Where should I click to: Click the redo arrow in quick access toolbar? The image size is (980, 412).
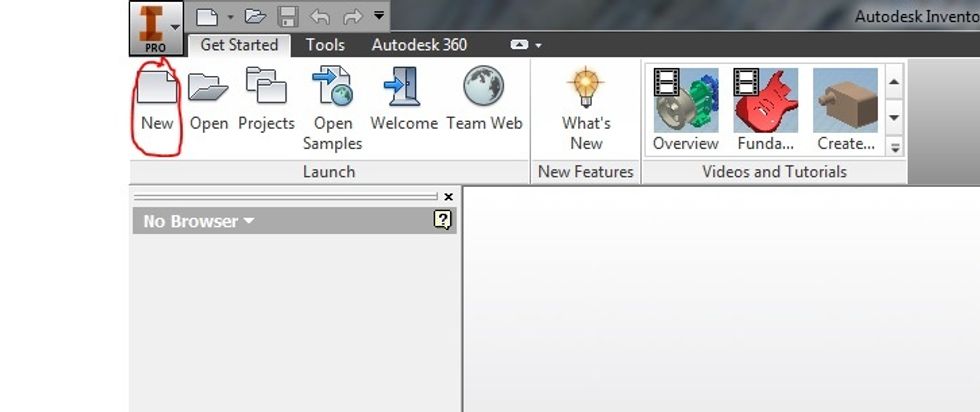tap(351, 16)
